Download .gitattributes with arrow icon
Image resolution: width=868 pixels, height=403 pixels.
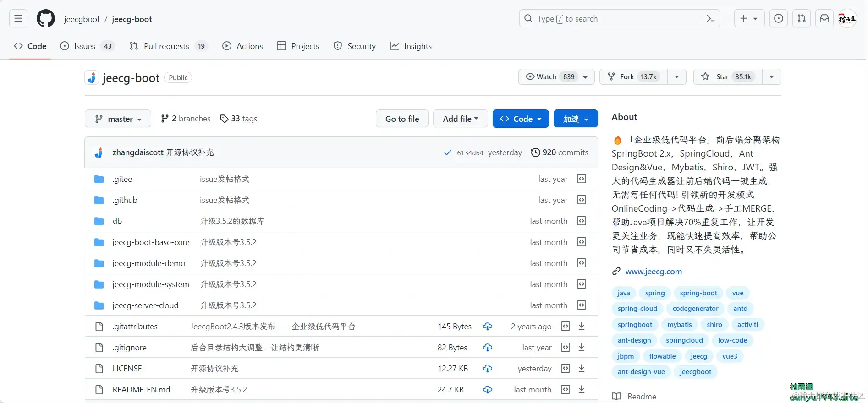click(582, 326)
